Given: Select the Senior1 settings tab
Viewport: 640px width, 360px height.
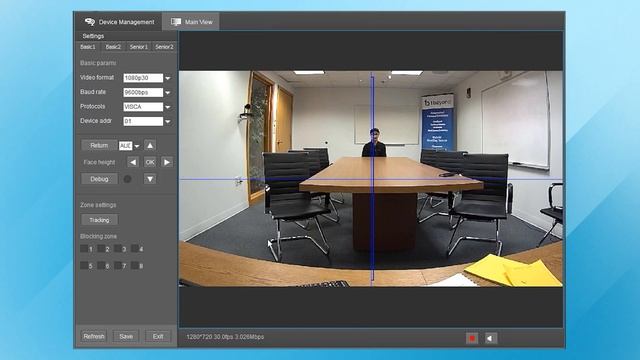Looking at the screenshot, I should (x=139, y=47).
